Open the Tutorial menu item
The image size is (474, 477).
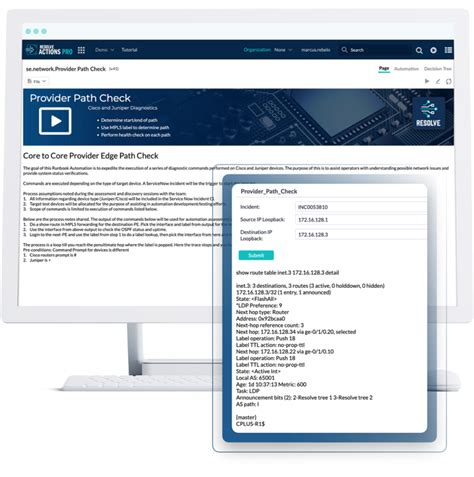coord(129,50)
